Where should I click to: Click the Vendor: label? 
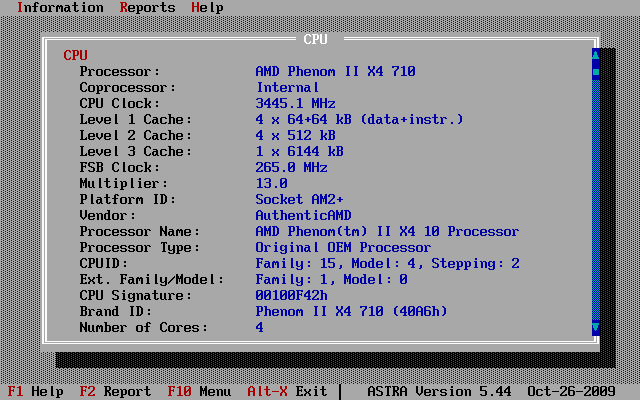click(108, 215)
